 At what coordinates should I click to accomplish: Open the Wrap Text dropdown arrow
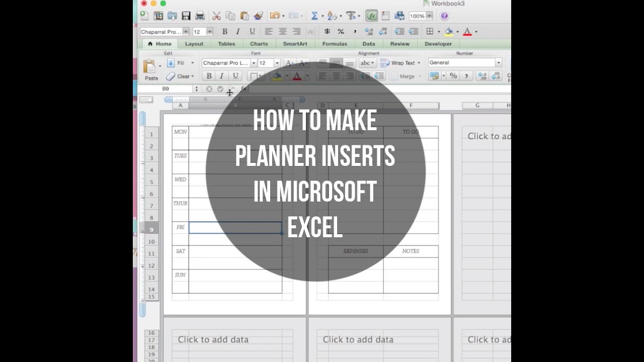(419, 63)
